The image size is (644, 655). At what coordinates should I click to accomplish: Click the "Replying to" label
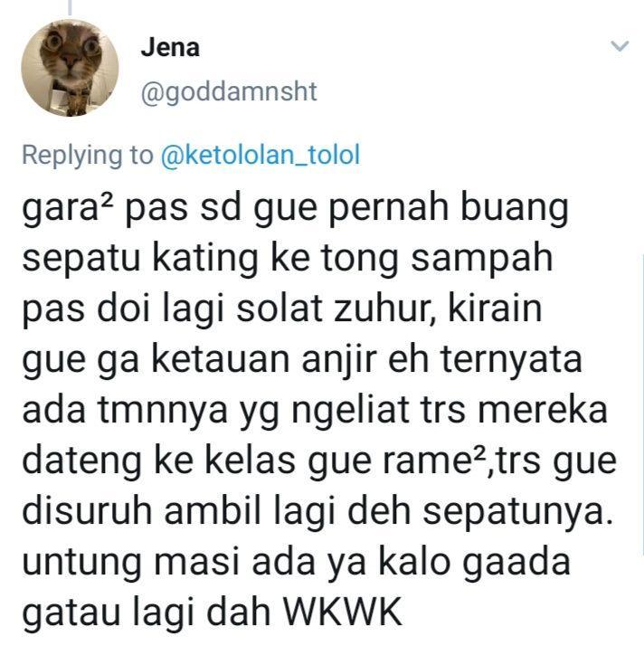coord(88,156)
